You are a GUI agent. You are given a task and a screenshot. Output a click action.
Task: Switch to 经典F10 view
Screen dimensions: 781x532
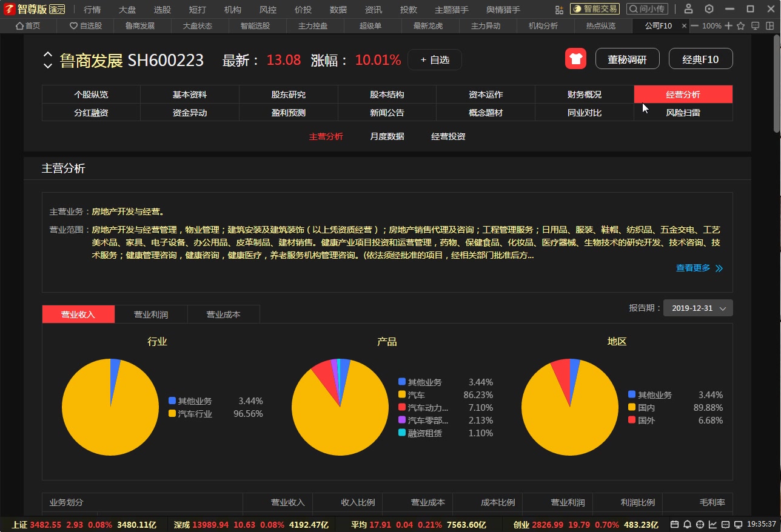(701, 59)
